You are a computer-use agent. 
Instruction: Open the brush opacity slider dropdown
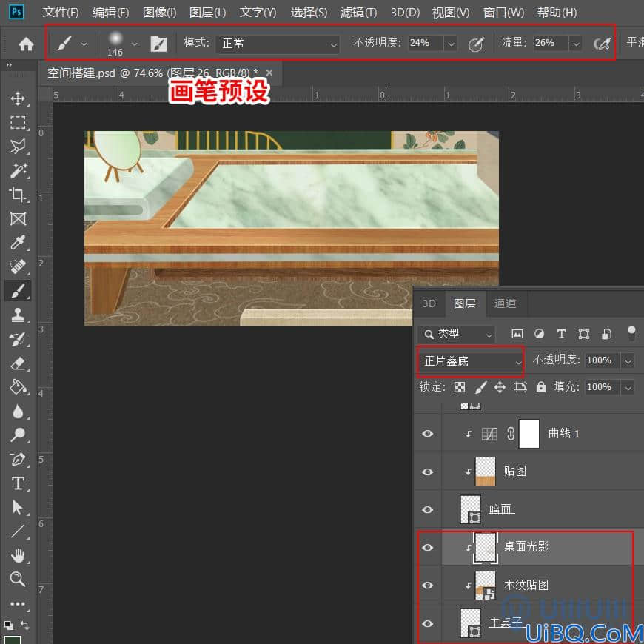(x=451, y=44)
